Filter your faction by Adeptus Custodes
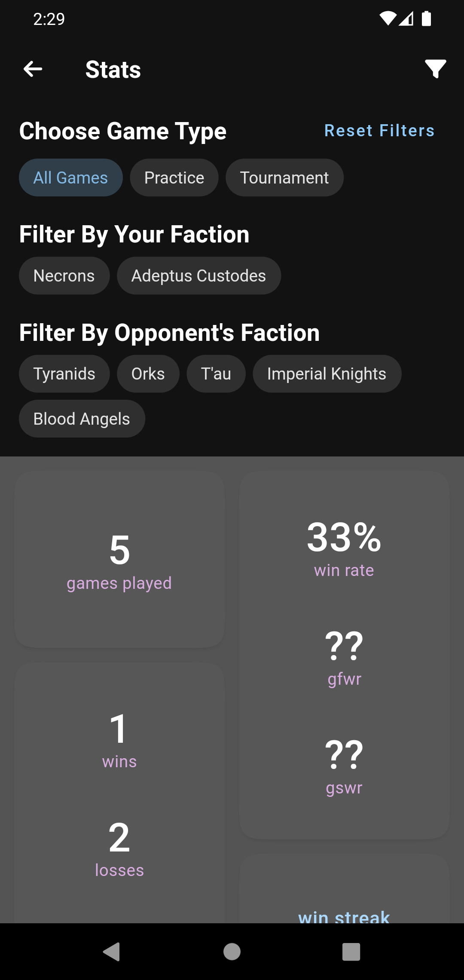464x980 pixels. [x=198, y=276]
